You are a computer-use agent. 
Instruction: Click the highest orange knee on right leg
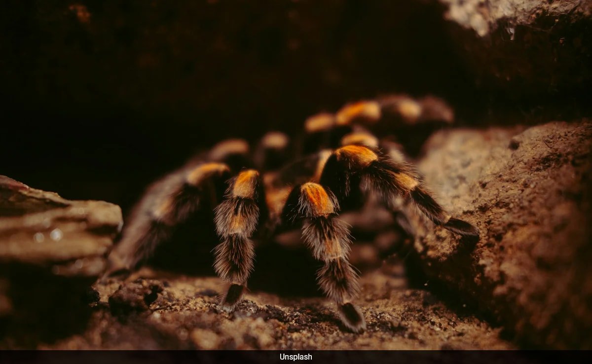[356, 155]
